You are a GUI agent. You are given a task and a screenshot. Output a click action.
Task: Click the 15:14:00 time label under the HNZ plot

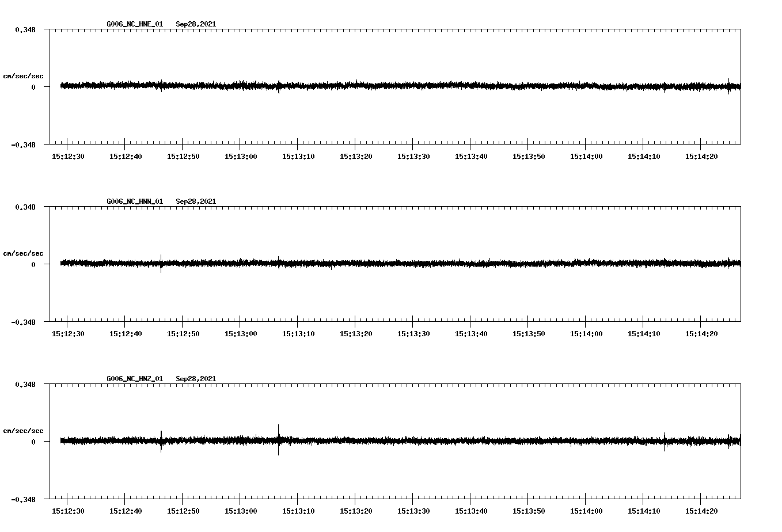pyautogui.click(x=586, y=511)
